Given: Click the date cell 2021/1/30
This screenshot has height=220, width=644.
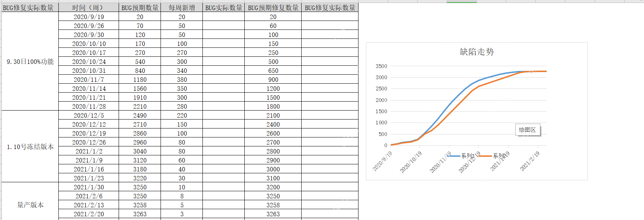Looking at the screenshot, I should pyautogui.click(x=89, y=187).
